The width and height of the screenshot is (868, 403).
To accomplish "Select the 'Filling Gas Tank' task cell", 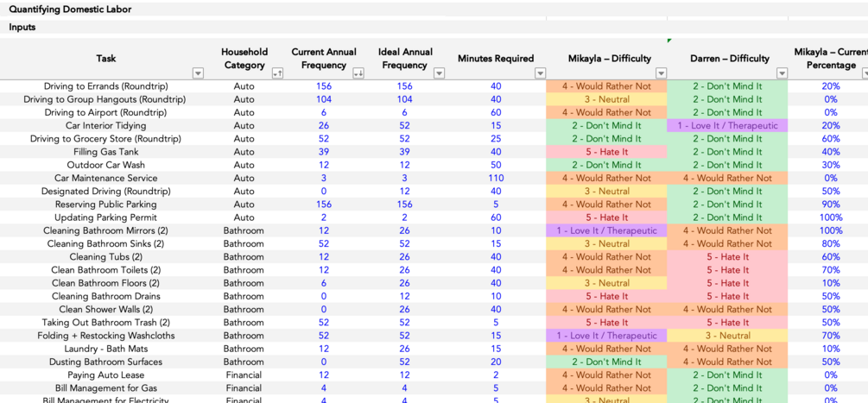I will tap(105, 152).
